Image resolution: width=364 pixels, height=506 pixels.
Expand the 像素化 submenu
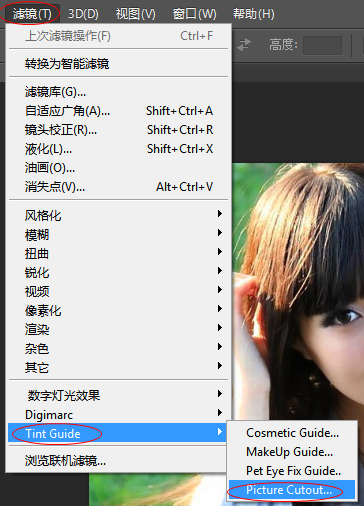tap(118, 310)
